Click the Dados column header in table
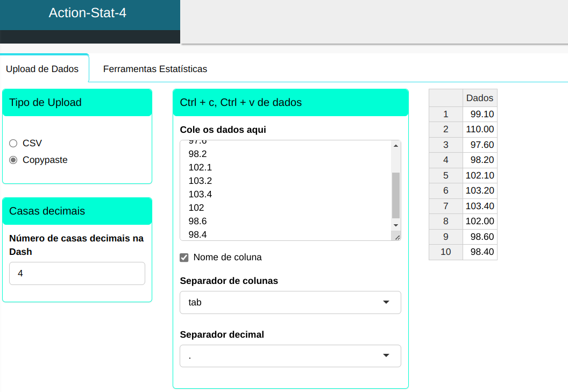Screen dimensions: 568x392 point(479,98)
